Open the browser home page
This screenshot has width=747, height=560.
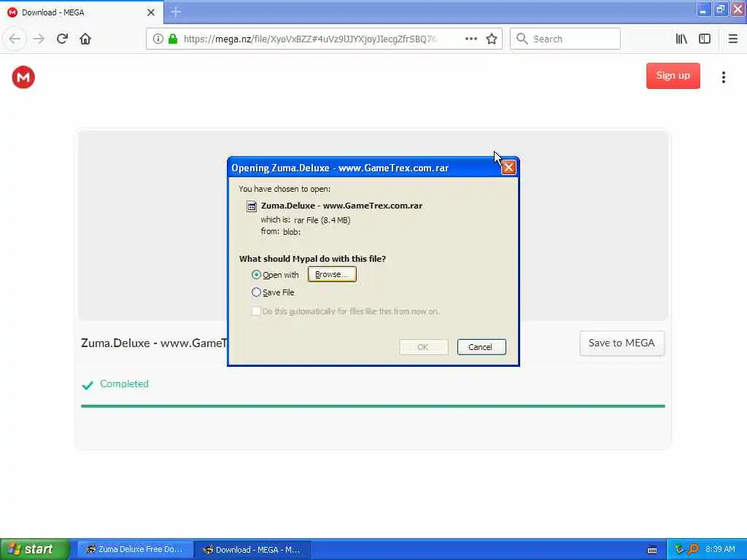pos(85,39)
